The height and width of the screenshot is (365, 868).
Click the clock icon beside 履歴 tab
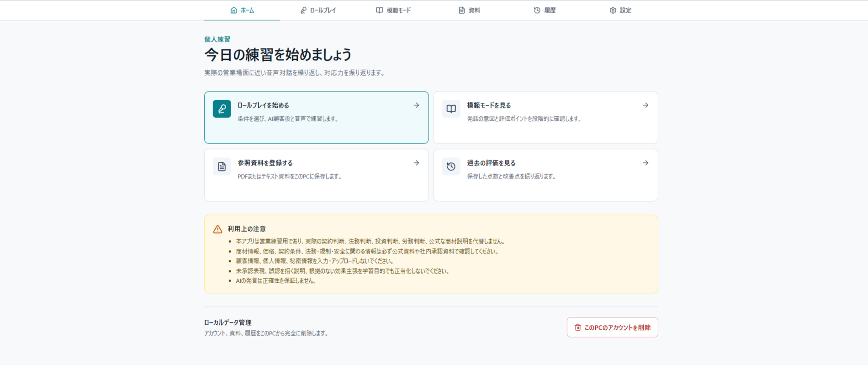click(537, 10)
